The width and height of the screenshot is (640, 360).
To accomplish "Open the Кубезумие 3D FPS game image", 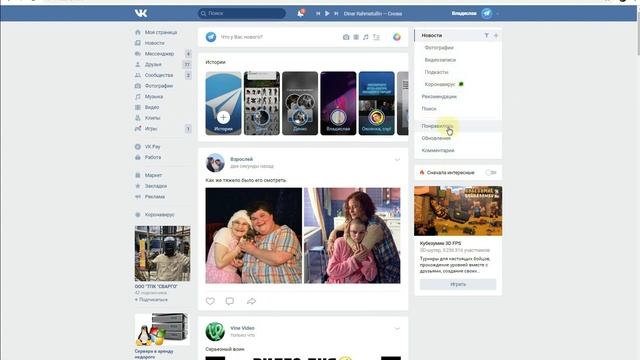I will tap(458, 211).
